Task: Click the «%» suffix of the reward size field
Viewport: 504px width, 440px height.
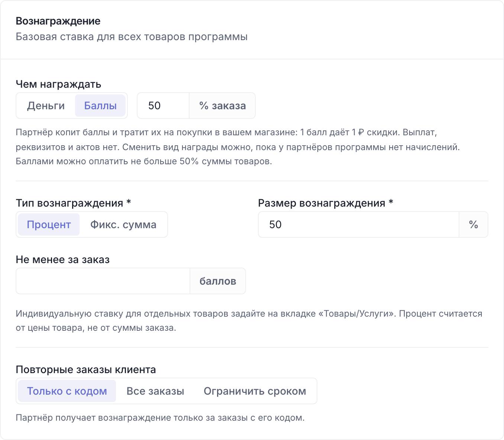Action: 474,224
